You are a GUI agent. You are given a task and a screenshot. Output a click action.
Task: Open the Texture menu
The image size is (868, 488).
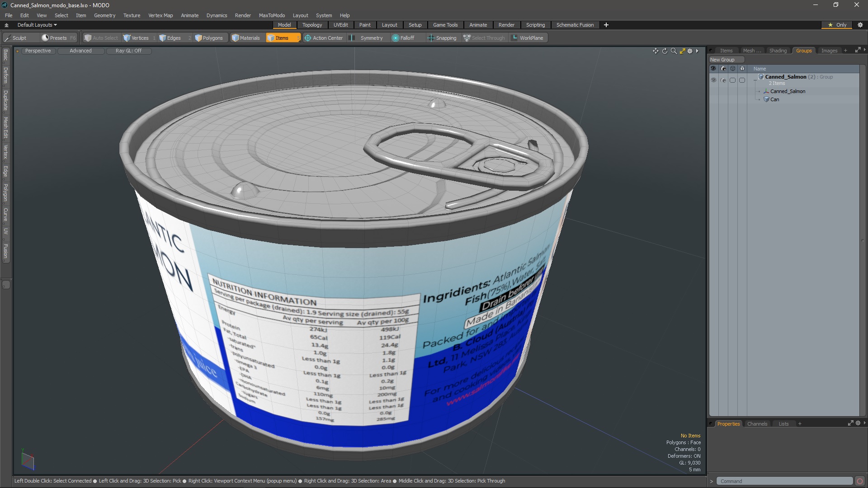[132, 15]
